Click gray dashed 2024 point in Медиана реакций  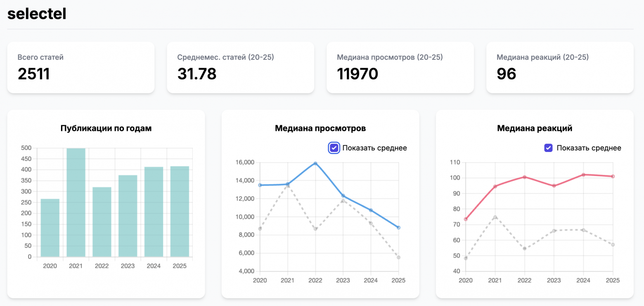click(583, 230)
